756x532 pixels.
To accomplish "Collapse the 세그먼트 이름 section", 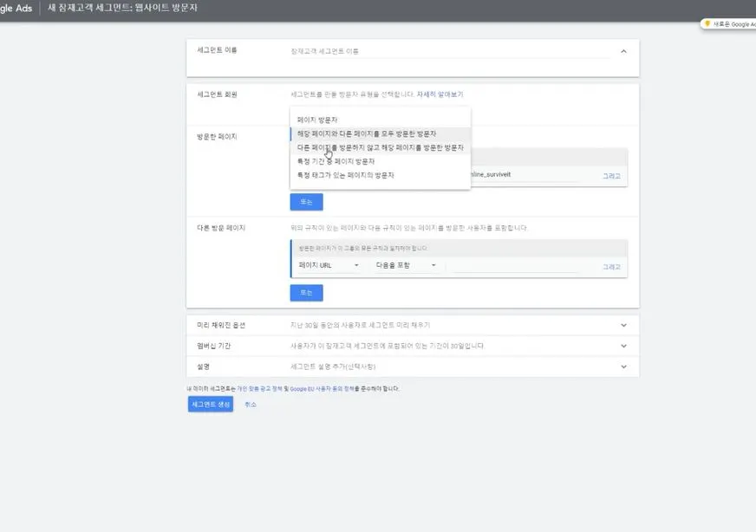I will click(622, 51).
